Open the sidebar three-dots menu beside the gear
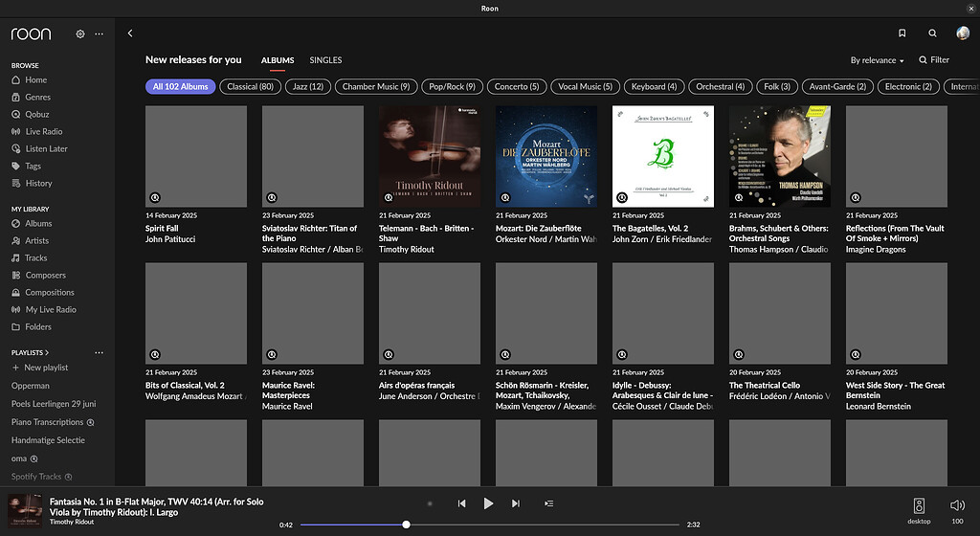Viewport: 980px width, 536px height. tap(99, 33)
